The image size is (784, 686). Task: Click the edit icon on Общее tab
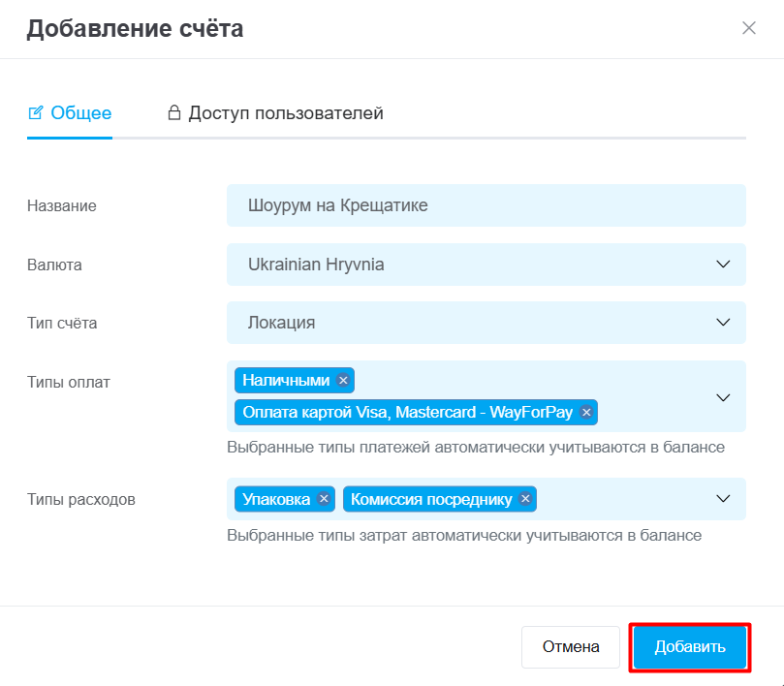36,113
